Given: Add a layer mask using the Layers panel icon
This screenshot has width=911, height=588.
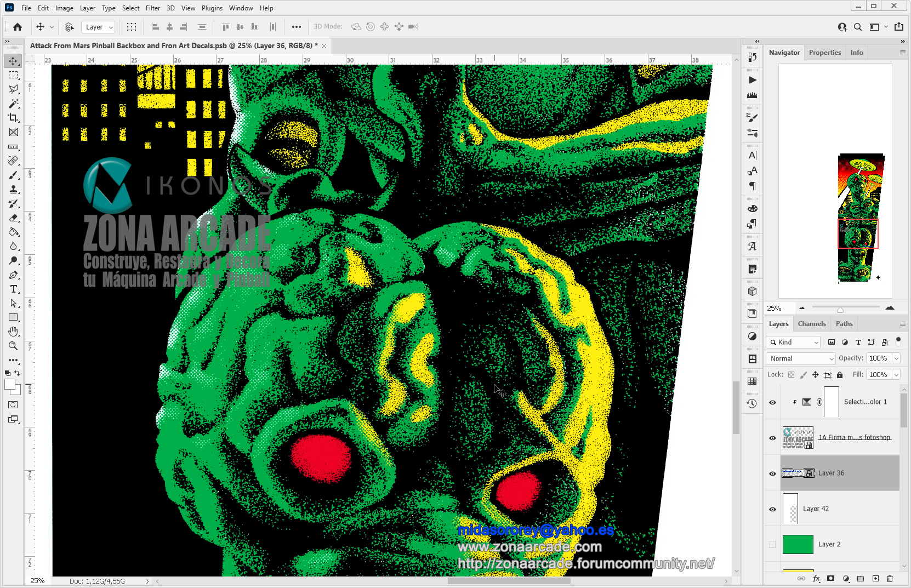Looking at the screenshot, I should [x=831, y=578].
